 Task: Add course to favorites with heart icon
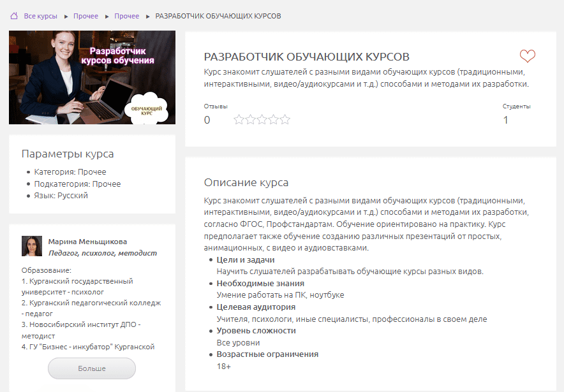527,56
